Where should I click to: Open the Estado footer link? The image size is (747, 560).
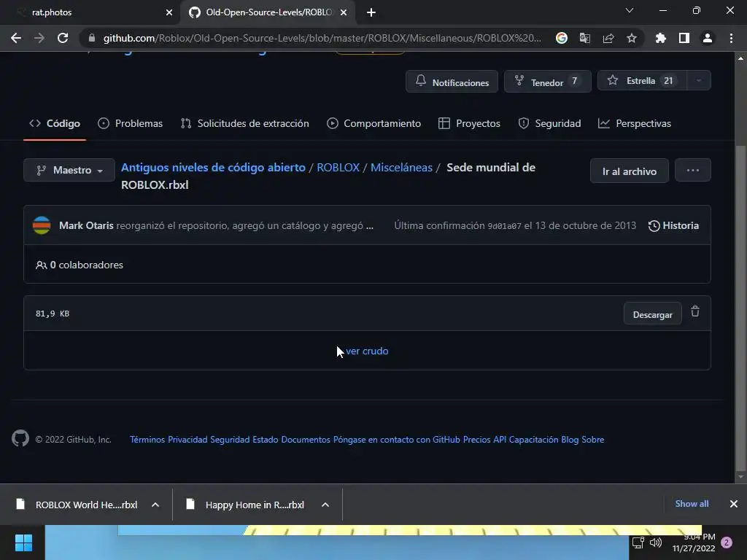(266, 440)
